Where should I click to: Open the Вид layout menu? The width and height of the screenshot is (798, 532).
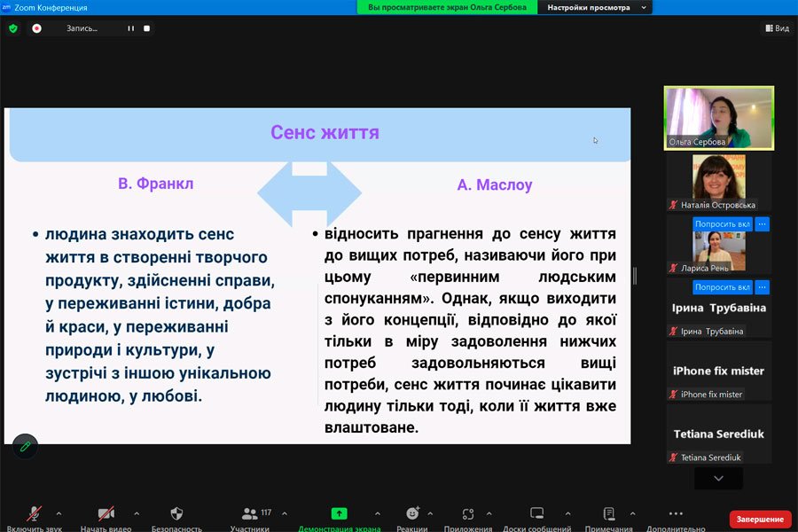pos(777,28)
